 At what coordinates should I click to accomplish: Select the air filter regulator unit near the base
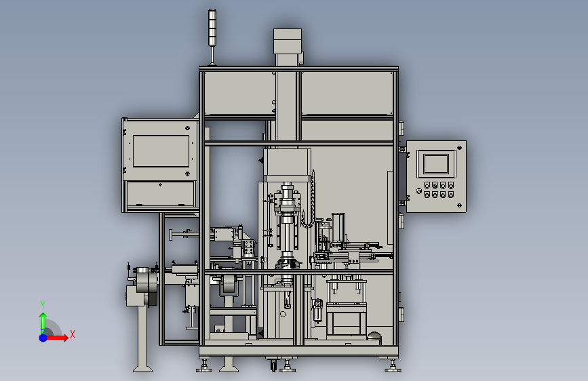coord(317,310)
